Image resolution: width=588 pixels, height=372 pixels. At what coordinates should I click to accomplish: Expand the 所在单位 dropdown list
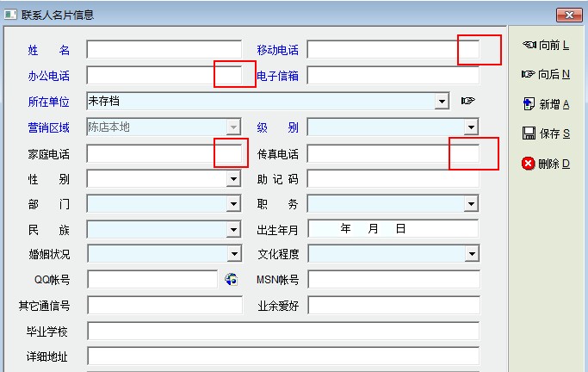(442, 102)
